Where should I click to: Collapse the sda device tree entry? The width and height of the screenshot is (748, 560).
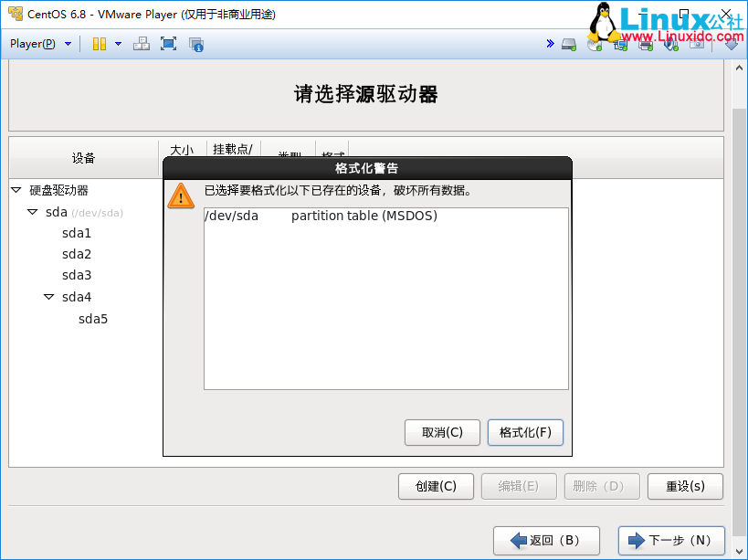(x=32, y=212)
